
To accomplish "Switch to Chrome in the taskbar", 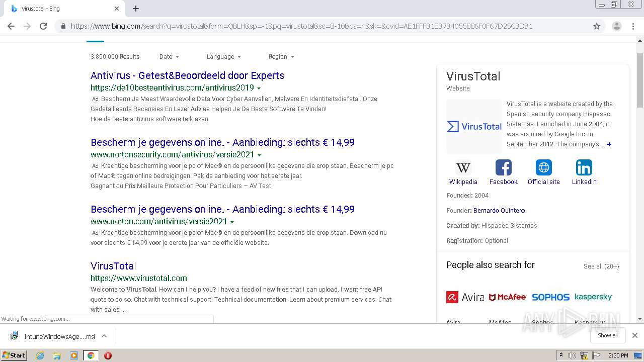I will pos(91,355).
